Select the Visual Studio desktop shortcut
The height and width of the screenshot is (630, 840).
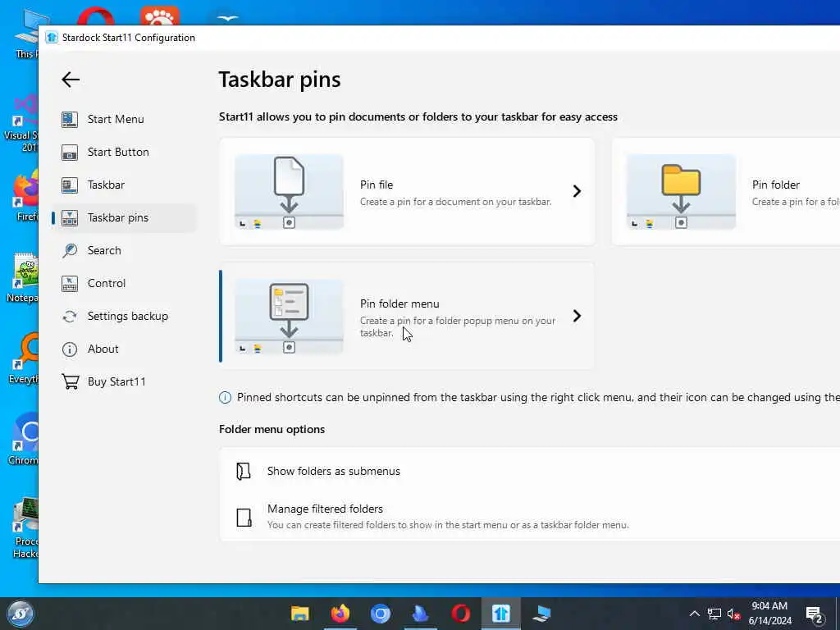(21, 123)
